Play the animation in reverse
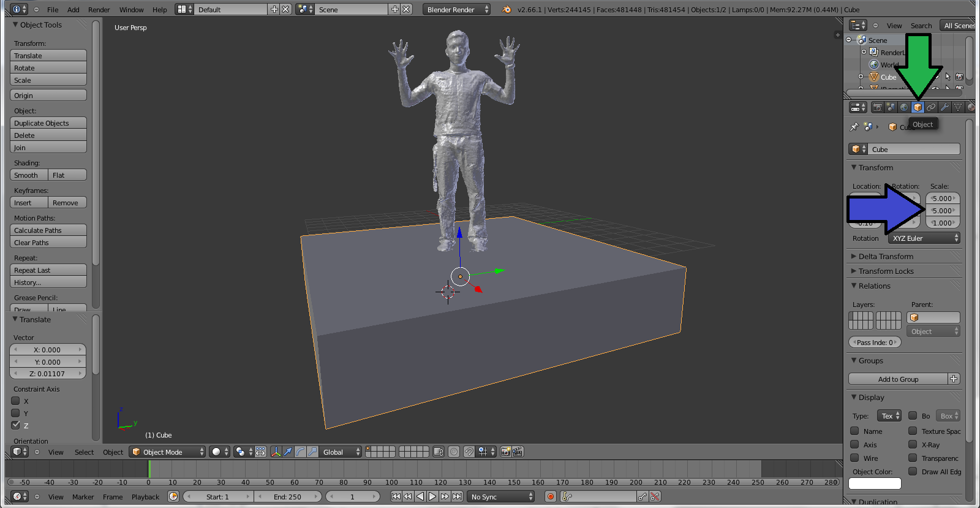980x508 pixels. [420, 496]
